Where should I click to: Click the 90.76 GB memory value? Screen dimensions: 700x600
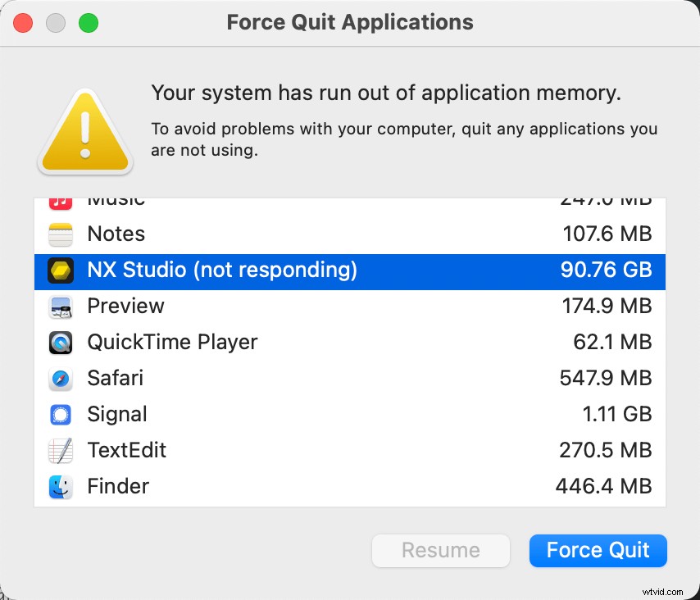pyautogui.click(x=606, y=270)
